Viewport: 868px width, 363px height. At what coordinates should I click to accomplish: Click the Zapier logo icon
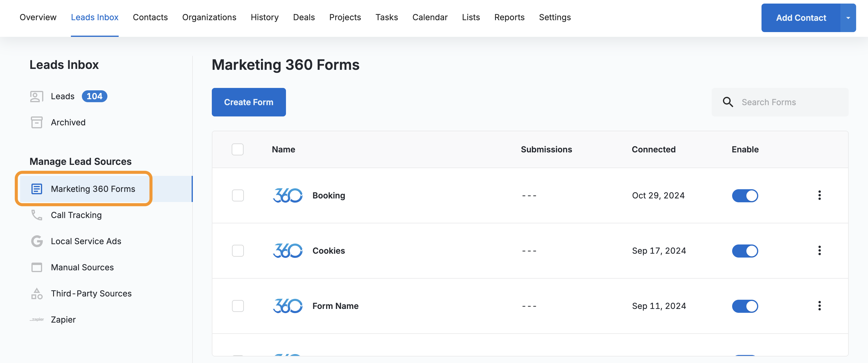point(36,319)
